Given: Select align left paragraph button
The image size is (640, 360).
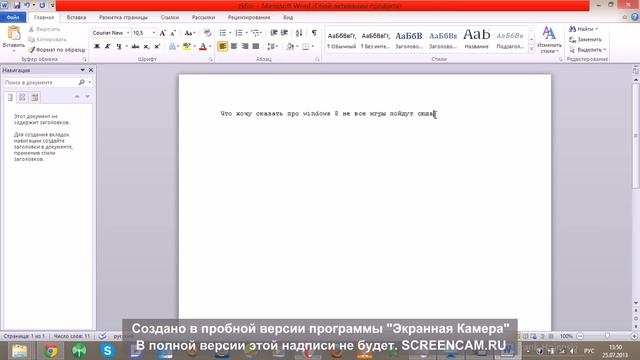Looking at the screenshot, I should tap(222, 47).
